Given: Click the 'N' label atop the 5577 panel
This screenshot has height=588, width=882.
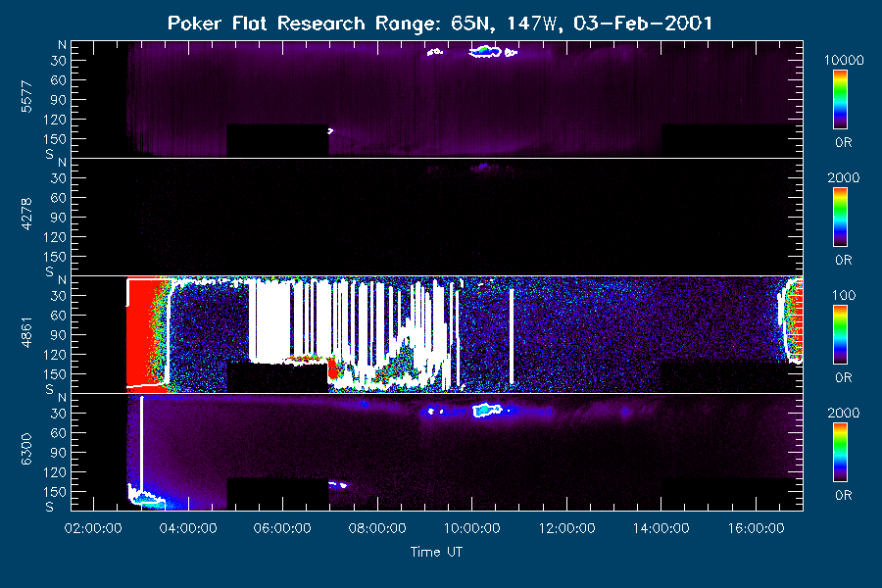Looking at the screenshot, I should click(x=62, y=45).
